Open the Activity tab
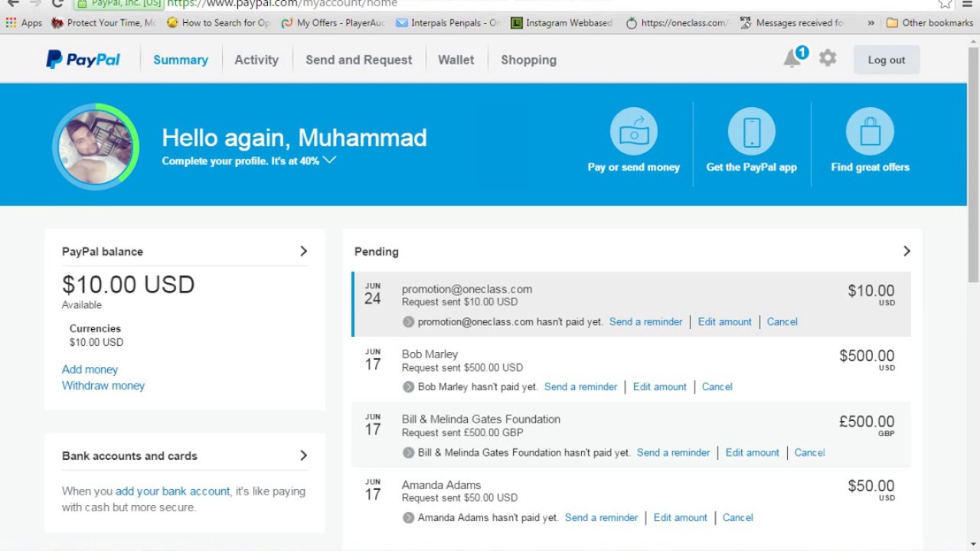 (256, 60)
